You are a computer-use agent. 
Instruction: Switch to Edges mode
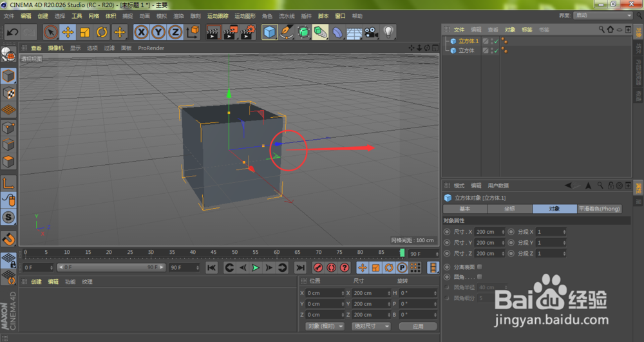click(x=8, y=144)
